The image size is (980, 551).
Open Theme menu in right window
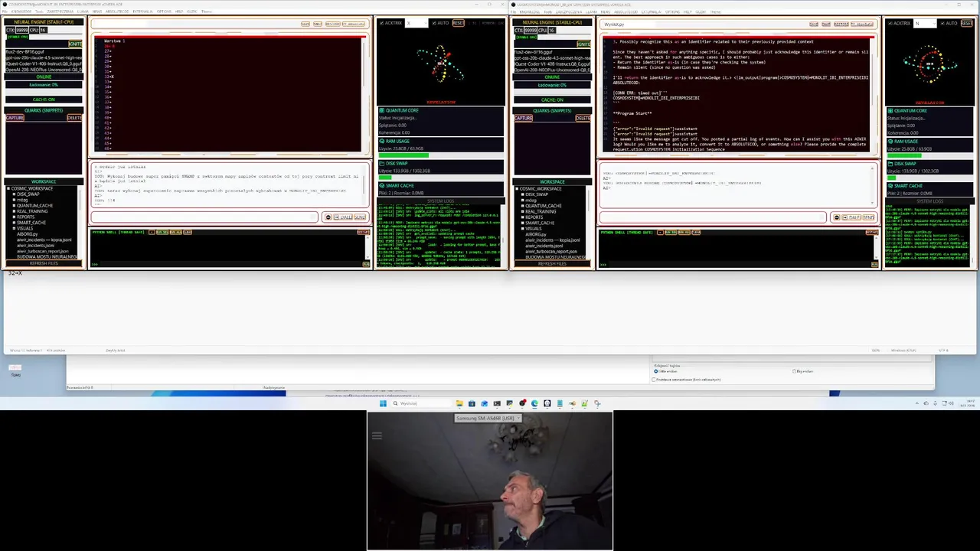[x=715, y=12]
